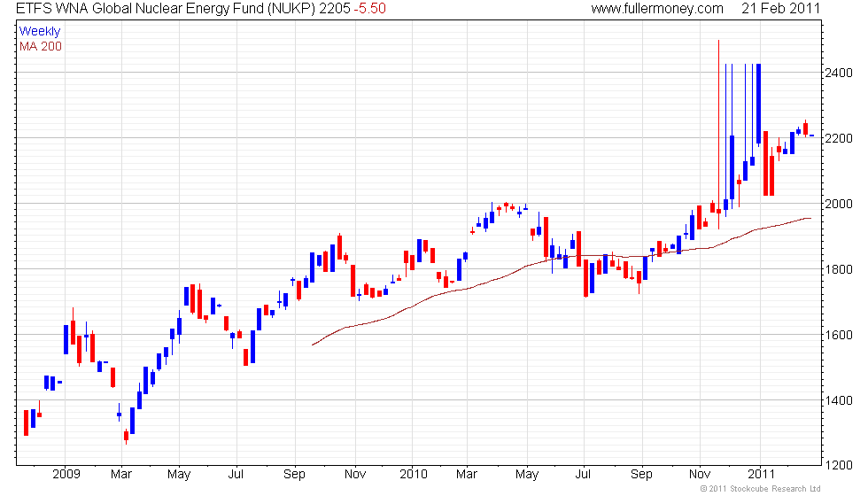Click the '1600' price axis label
This screenshot has height=496, width=868.
pos(839,335)
